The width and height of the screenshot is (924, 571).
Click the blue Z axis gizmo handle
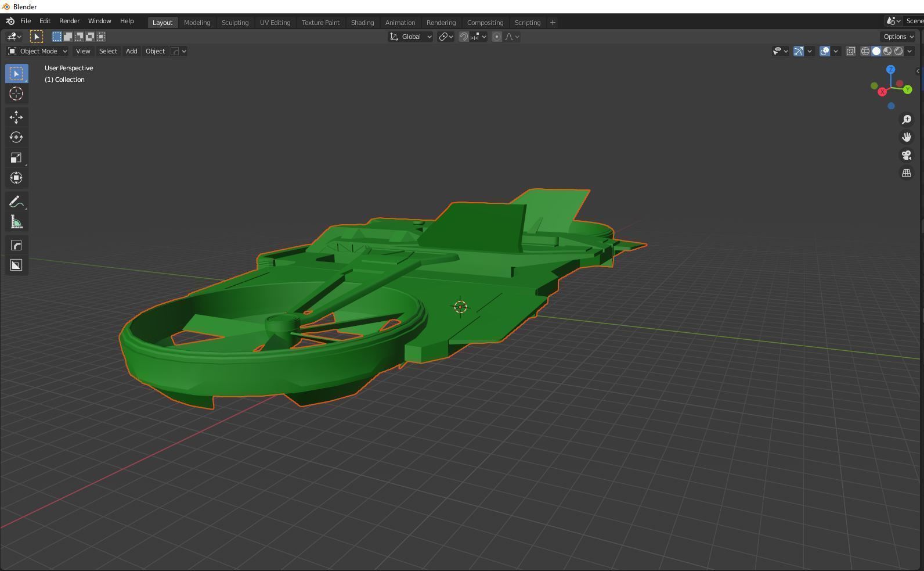coord(890,70)
